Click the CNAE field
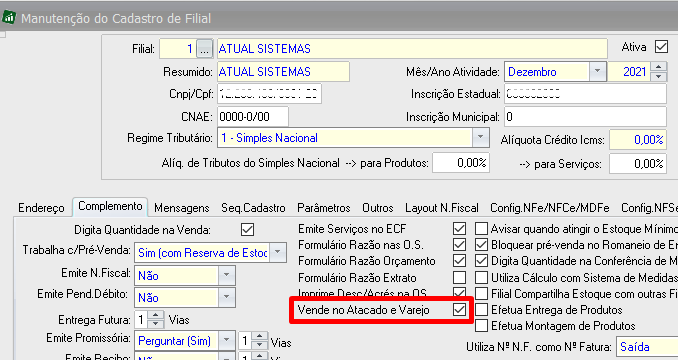This screenshot has height=360, width=678. click(253, 117)
